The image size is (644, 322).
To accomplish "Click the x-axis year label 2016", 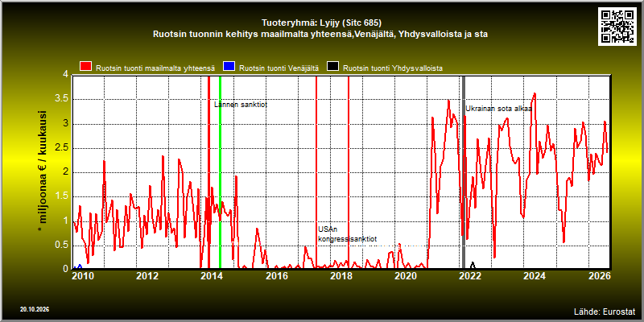I will click(276, 276).
